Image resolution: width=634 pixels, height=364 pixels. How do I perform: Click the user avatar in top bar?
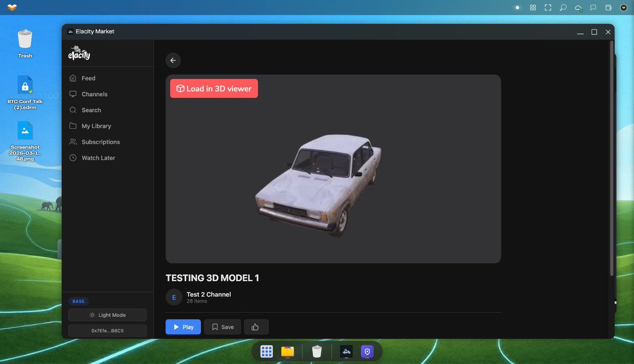point(623,7)
